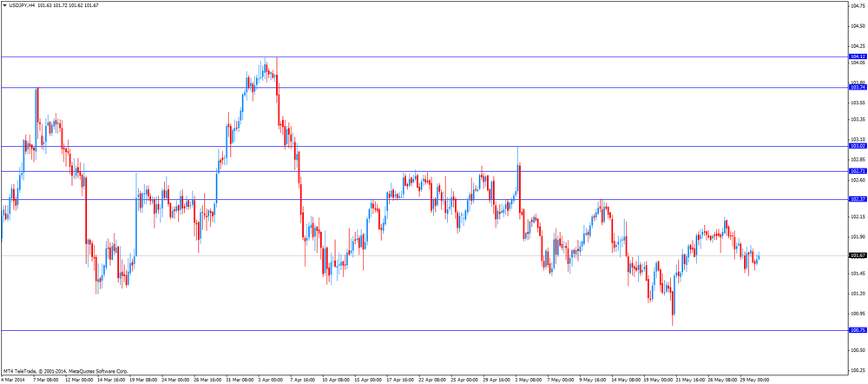Click the triangle next to USDJPY,H4

click(x=4, y=5)
